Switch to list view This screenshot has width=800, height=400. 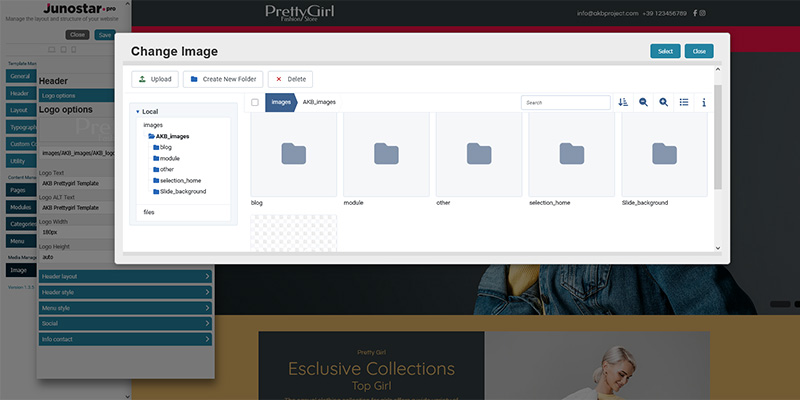point(684,102)
